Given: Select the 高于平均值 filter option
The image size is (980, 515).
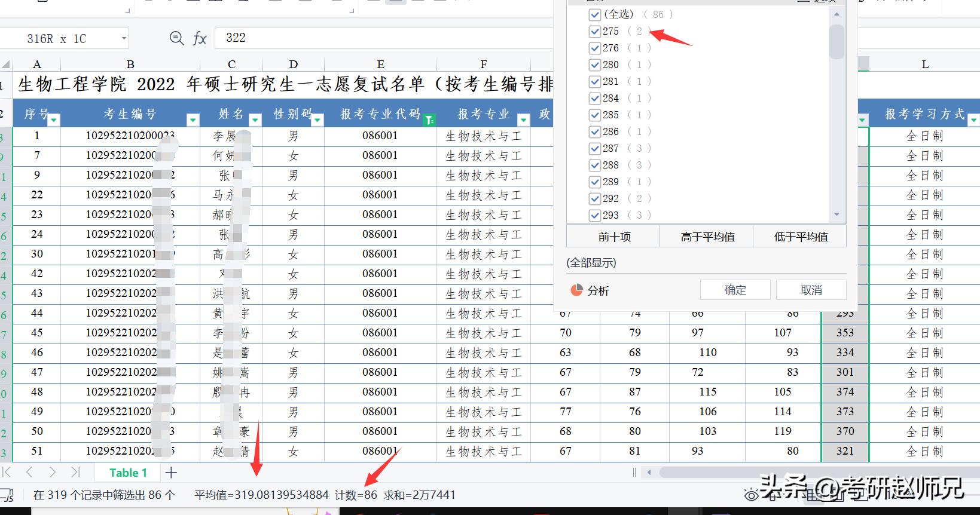Looking at the screenshot, I should pyautogui.click(x=707, y=237).
